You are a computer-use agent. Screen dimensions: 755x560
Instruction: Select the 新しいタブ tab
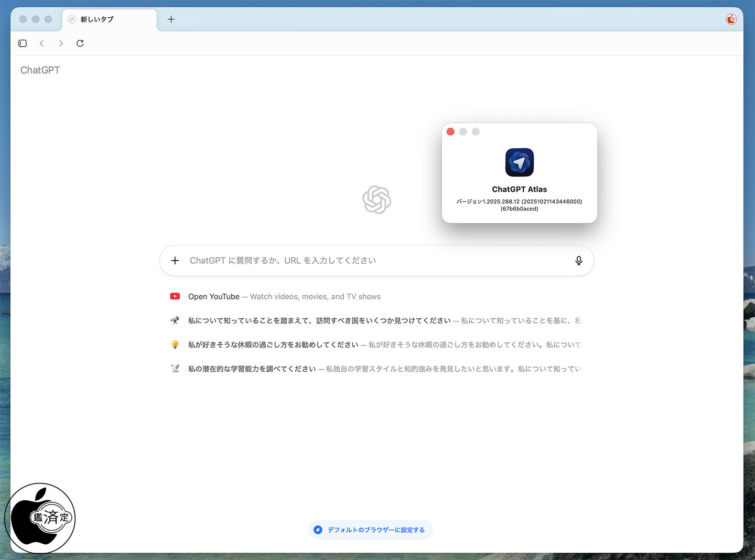(x=109, y=19)
